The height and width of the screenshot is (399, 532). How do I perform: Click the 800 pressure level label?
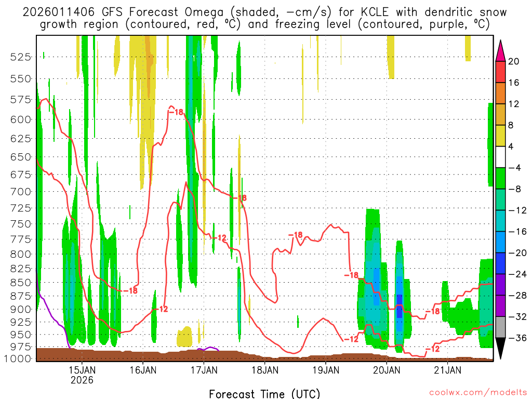pos(21,254)
